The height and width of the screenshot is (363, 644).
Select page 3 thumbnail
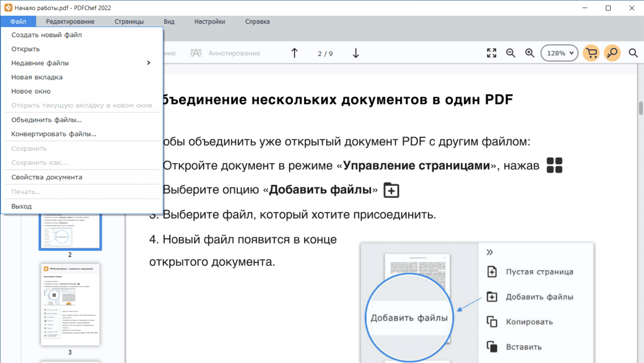point(70,305)
